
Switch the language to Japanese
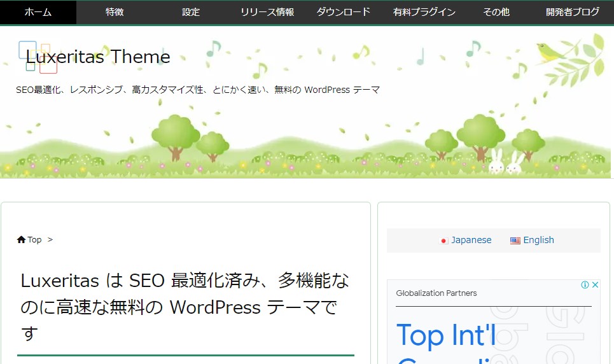(471, 240)
